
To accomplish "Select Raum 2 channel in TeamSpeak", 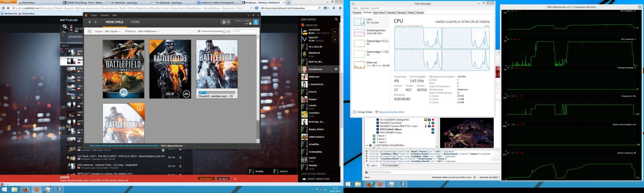I will (x=382, y=139).
